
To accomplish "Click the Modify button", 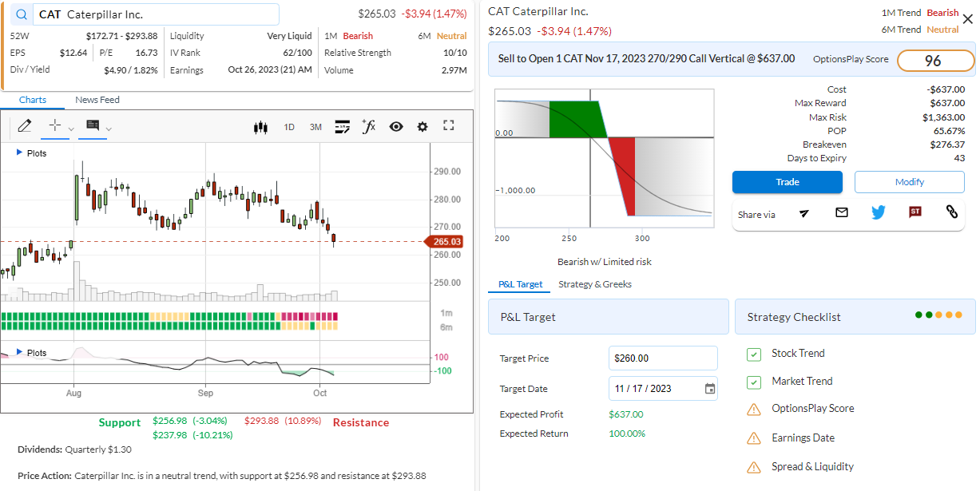I will tap(909, 182).
